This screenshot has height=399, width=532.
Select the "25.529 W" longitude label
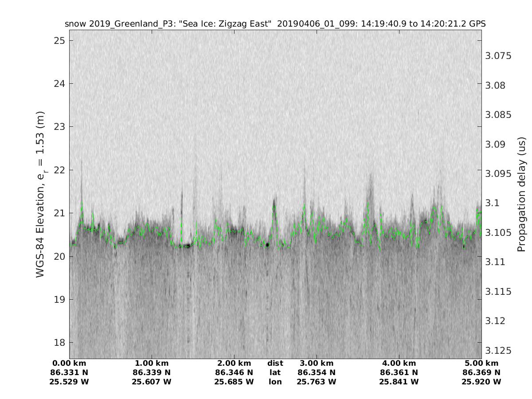[x=69, y=382]
